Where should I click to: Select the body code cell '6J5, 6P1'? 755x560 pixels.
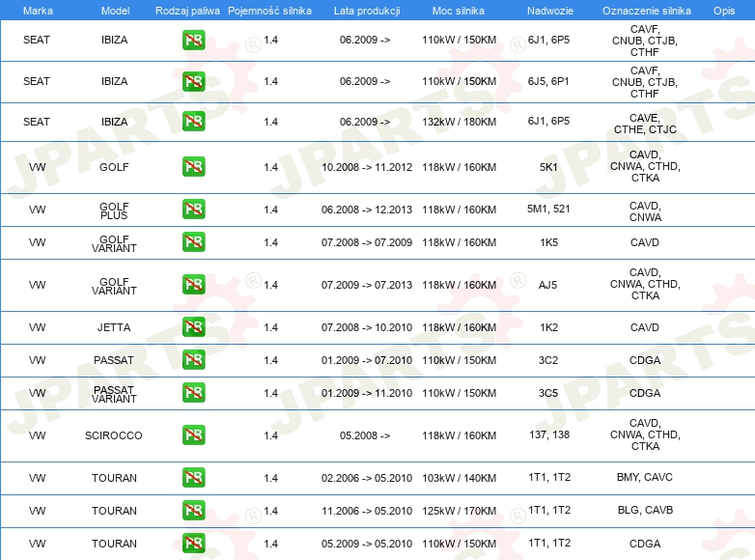(548, 81)
